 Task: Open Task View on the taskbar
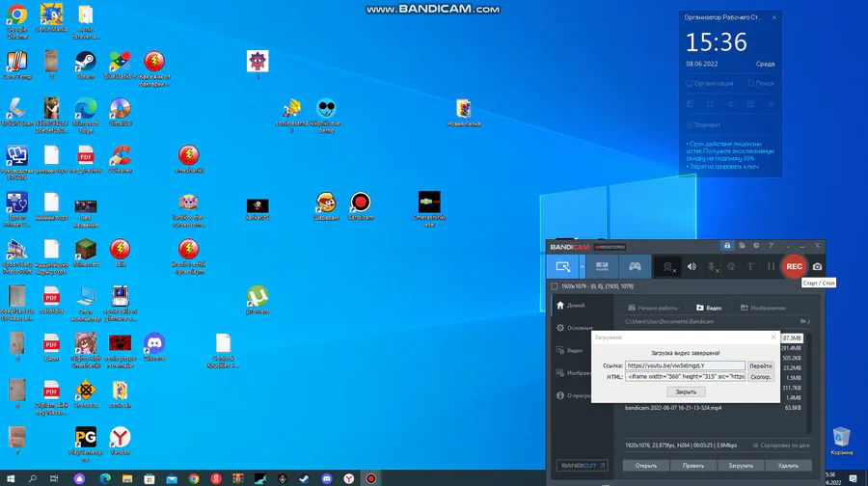click(x=54, y=478)
